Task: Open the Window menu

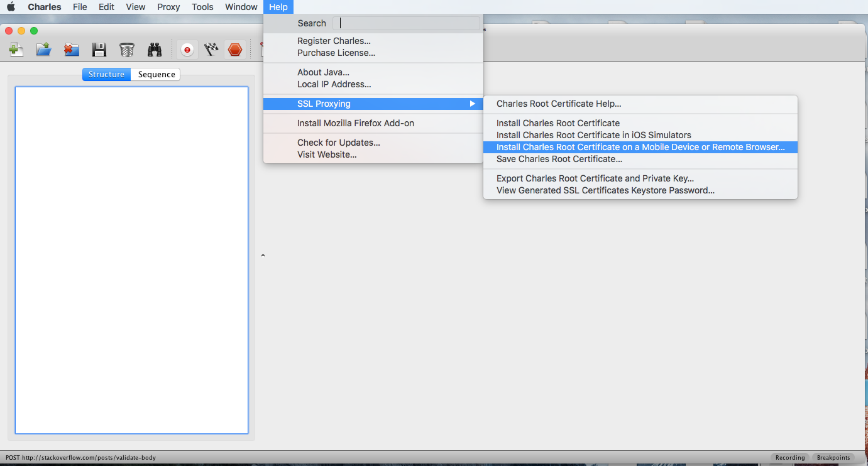Action: click(241, 7)
